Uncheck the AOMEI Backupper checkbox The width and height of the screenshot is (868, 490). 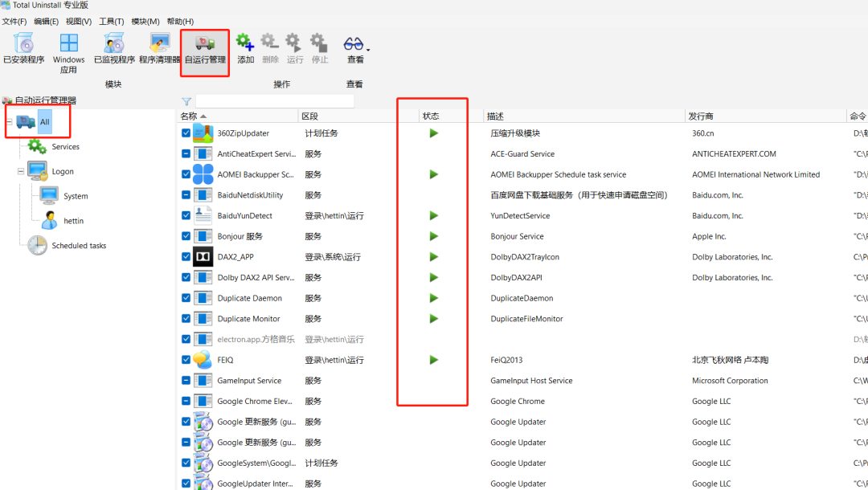point(186,174)
